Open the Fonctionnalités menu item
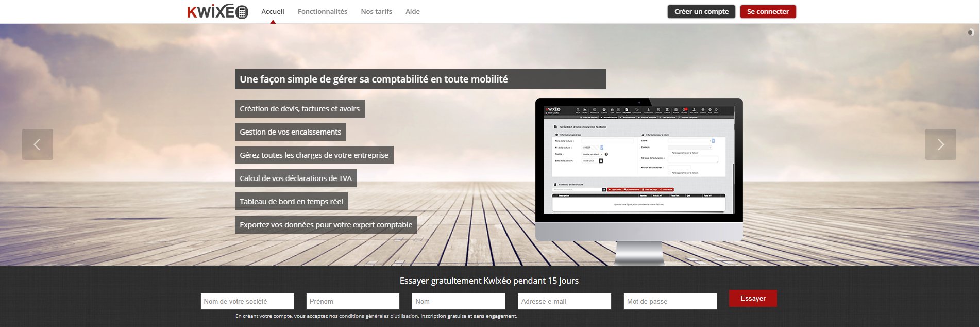The image size is (980, 327). click(323, 11)
